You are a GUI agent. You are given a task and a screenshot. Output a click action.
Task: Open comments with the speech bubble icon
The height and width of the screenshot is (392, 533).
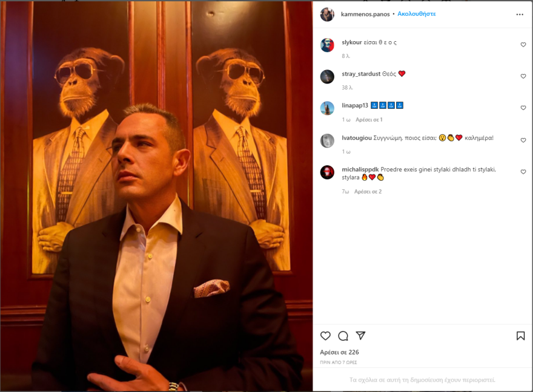pyautogui.click(x=343, y=336)
